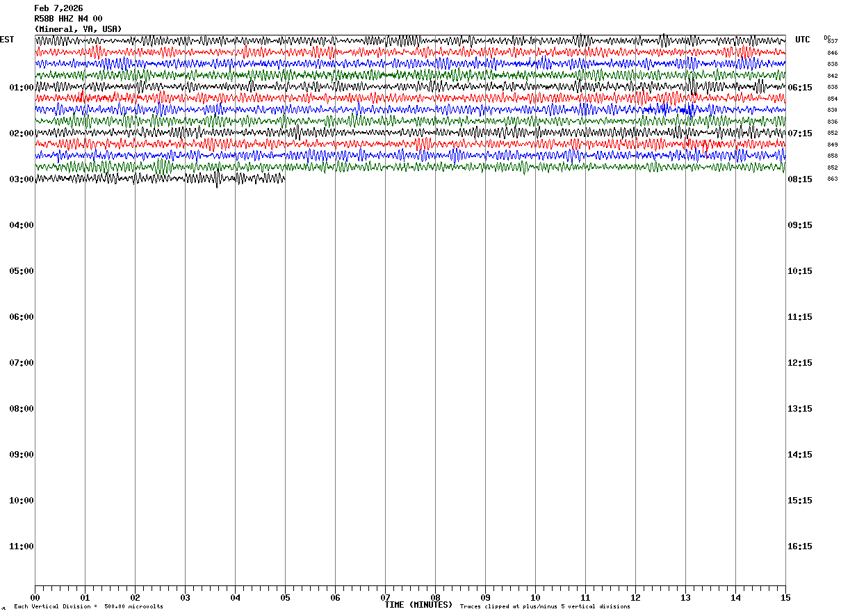Click the "10:15" UTC time label

(800, 271)
